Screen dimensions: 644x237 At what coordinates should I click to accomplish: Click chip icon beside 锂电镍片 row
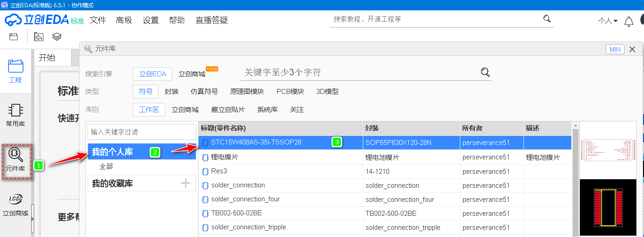pos(205,158)
